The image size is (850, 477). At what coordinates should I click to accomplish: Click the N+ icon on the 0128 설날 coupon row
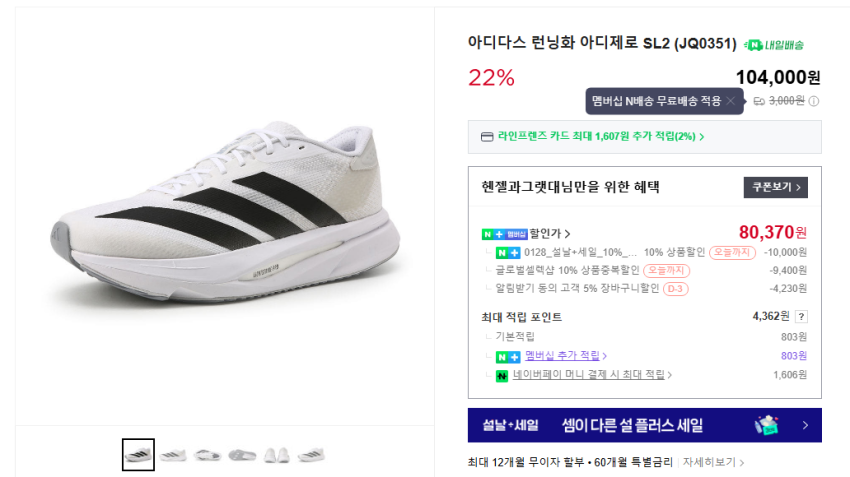(508, 252)
